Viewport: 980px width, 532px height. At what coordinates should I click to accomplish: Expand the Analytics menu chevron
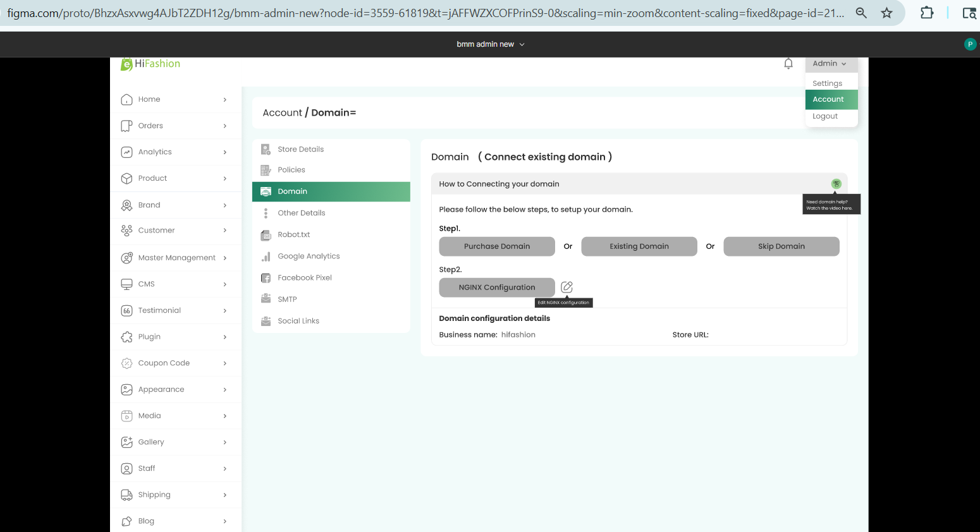(225, 152)
